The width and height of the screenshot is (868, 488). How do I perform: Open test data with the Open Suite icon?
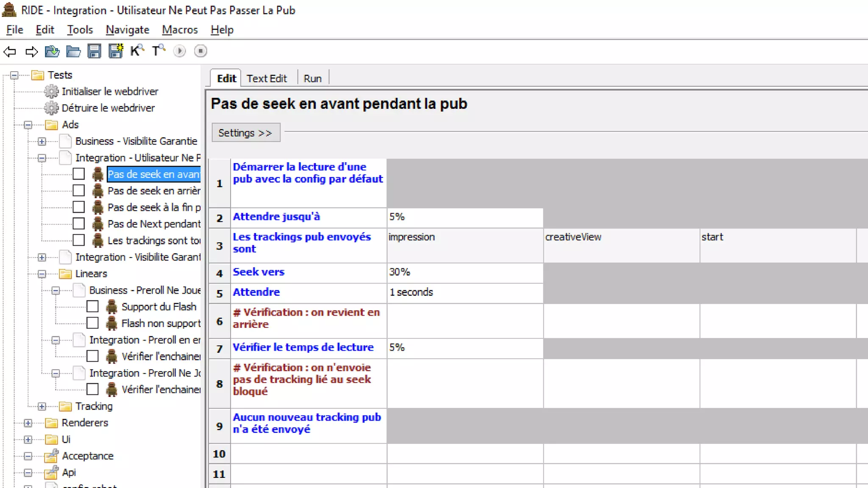coord(52,51)
